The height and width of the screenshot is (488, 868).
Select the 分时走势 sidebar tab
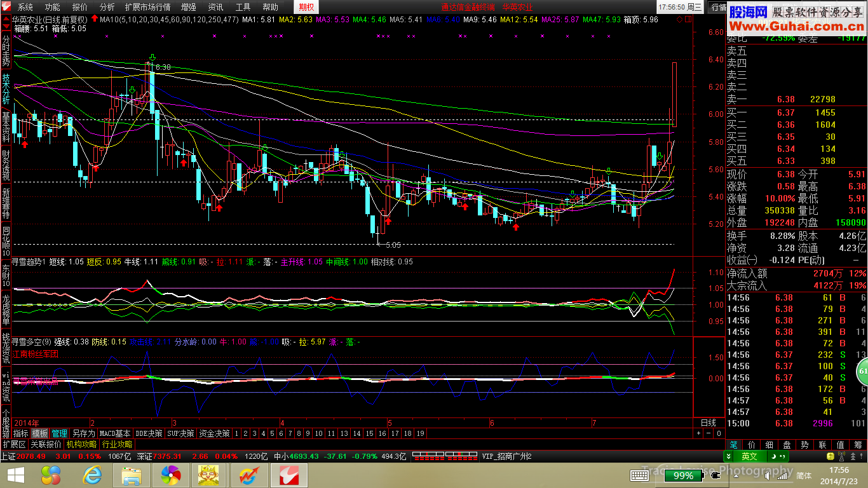point(6,51)
